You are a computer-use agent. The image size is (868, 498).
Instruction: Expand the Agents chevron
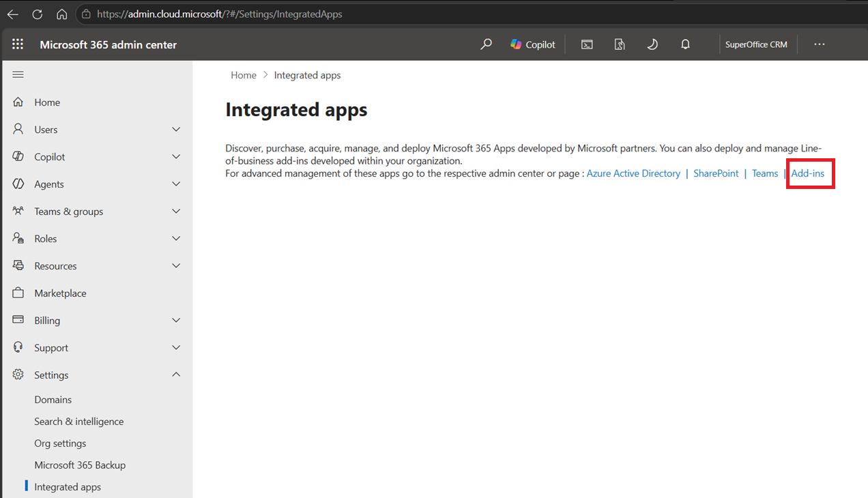pyautogui.click(x=176, y=184)
